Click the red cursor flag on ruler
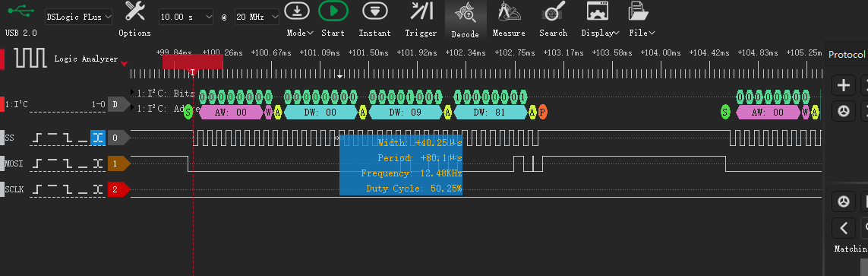 (x=193, y=61)
